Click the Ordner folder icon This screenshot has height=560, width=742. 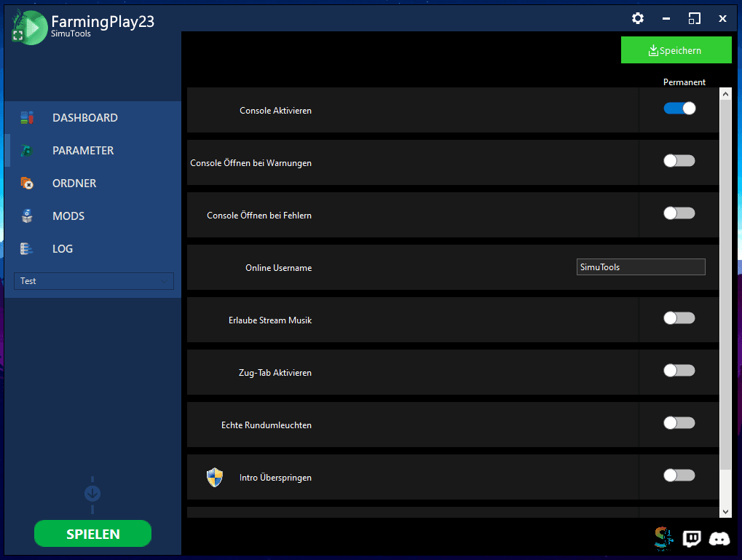coord(27,183)
